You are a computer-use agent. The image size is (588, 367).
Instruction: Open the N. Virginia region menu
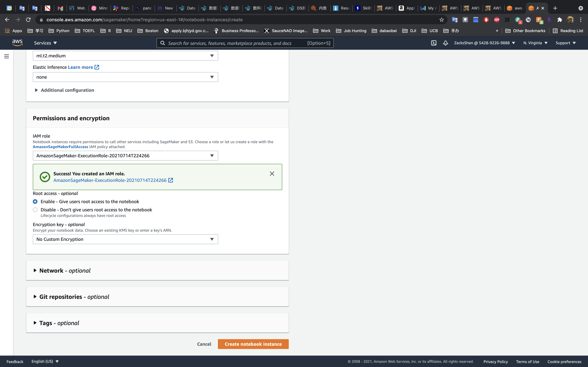[535, 43]
